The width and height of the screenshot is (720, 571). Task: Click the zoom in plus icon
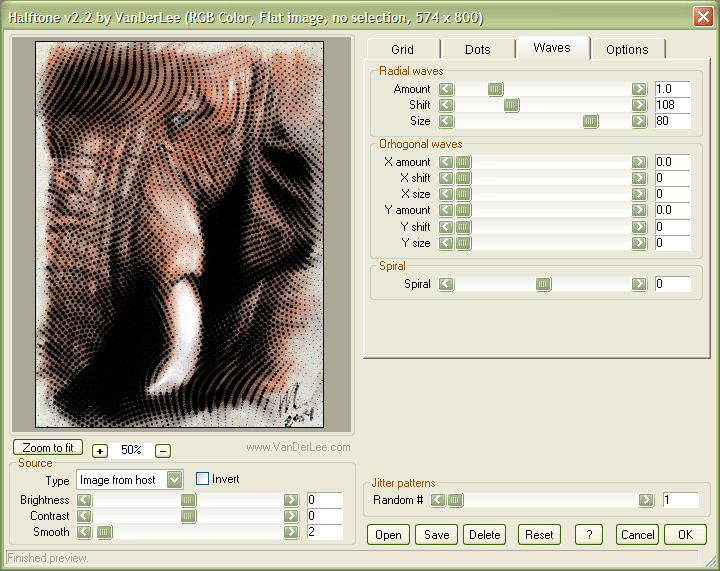pos(100,450)
